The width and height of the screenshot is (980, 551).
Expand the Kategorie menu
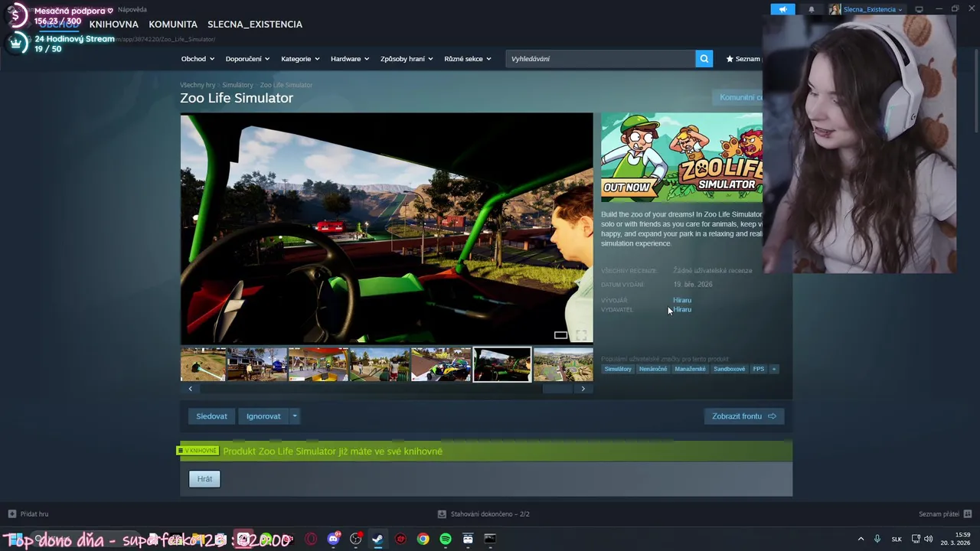pyautogui.click(x=299, y=59)
